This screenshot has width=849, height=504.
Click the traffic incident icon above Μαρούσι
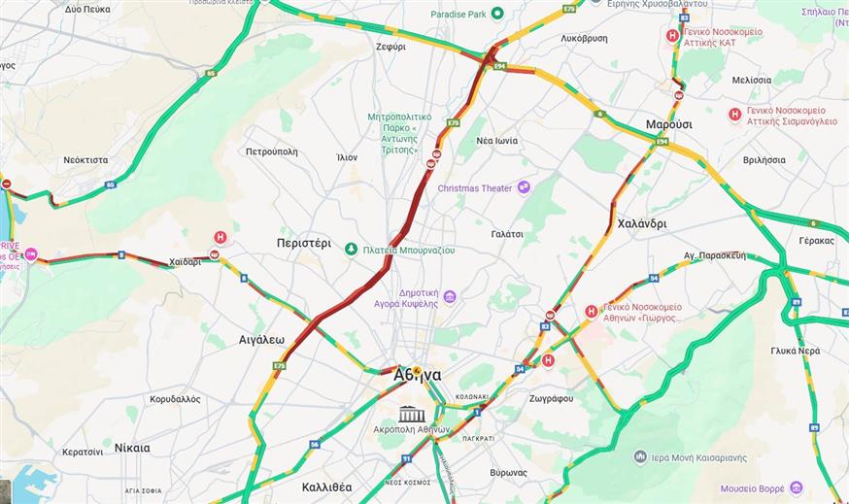[679, 95]
